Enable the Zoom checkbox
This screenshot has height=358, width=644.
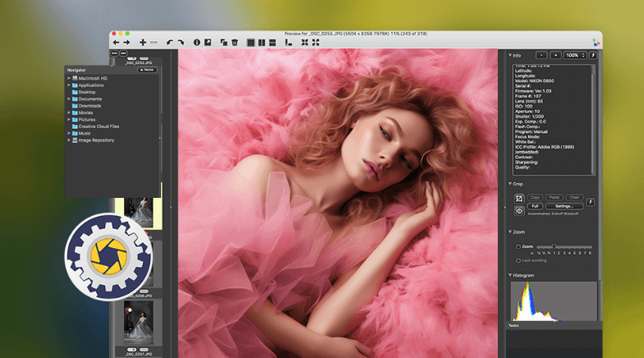click(x=517, y=246)
